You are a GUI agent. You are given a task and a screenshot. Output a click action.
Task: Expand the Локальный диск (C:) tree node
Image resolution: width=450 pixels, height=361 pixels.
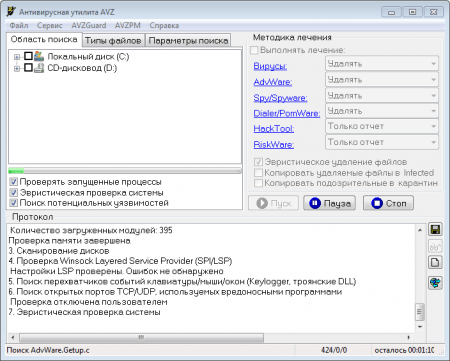[x=17, y=57]
